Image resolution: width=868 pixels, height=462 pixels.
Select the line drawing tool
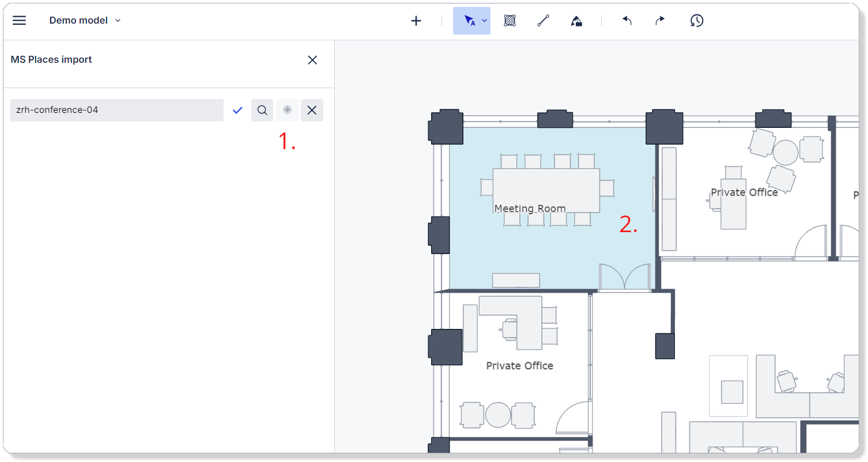(543, 20)
